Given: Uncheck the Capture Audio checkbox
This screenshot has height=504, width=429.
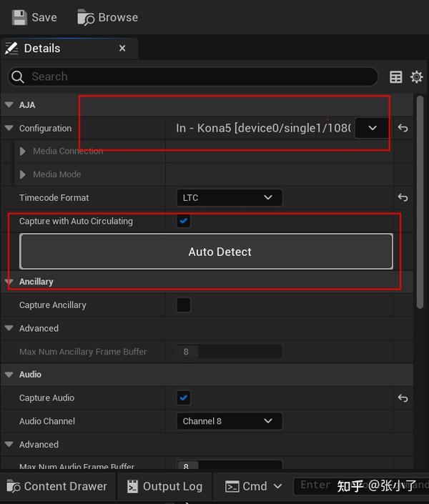Looking at the screenshot, I should click(x=184, y=398).
